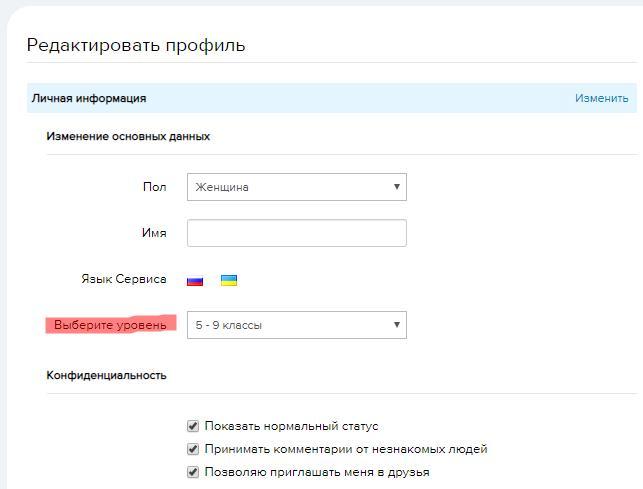Click the 'Изменить' link
Screen dimensions: 643x489
601,98
